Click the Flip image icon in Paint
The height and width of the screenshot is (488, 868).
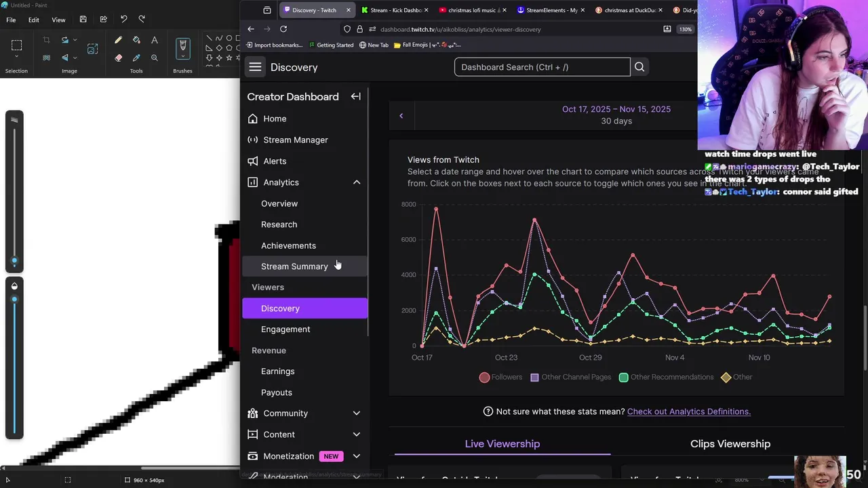click(x=65, y=58)
